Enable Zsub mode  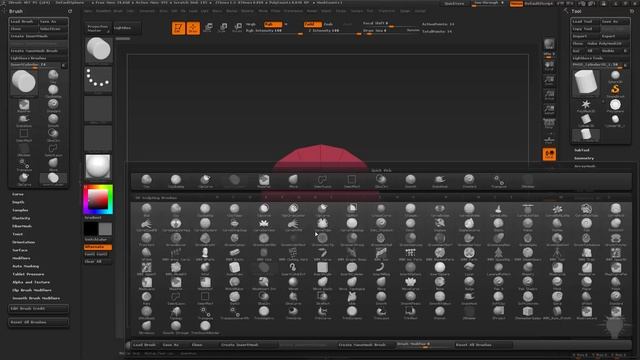329,24
